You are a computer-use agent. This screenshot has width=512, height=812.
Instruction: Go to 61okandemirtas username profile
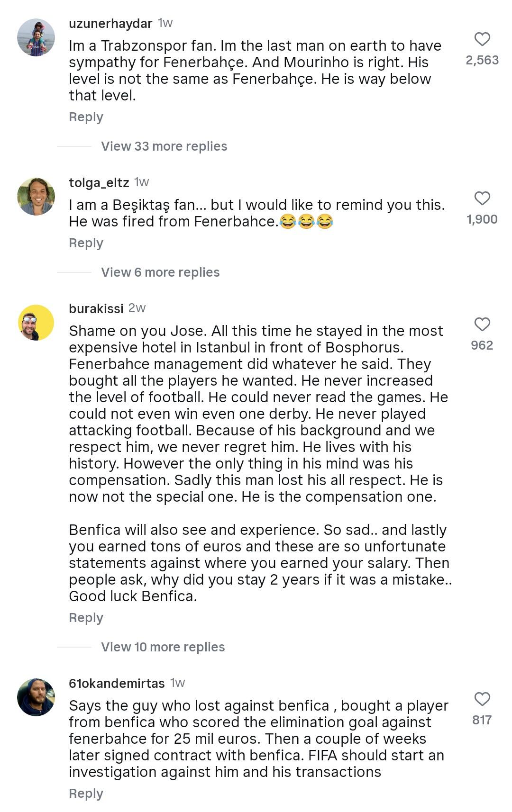coord(117,683)
